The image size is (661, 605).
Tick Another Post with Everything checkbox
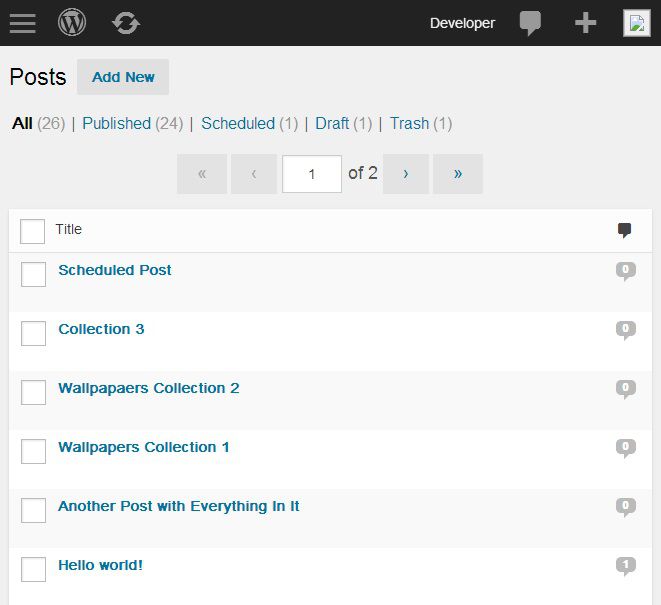pos(33,510)
